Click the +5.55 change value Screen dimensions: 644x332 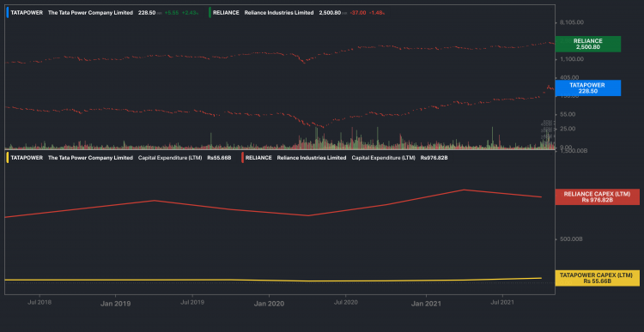[x=171, y=13]
